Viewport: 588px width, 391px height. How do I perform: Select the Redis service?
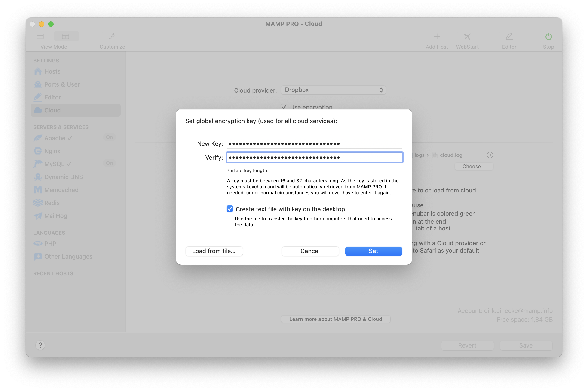pos(52,203)
